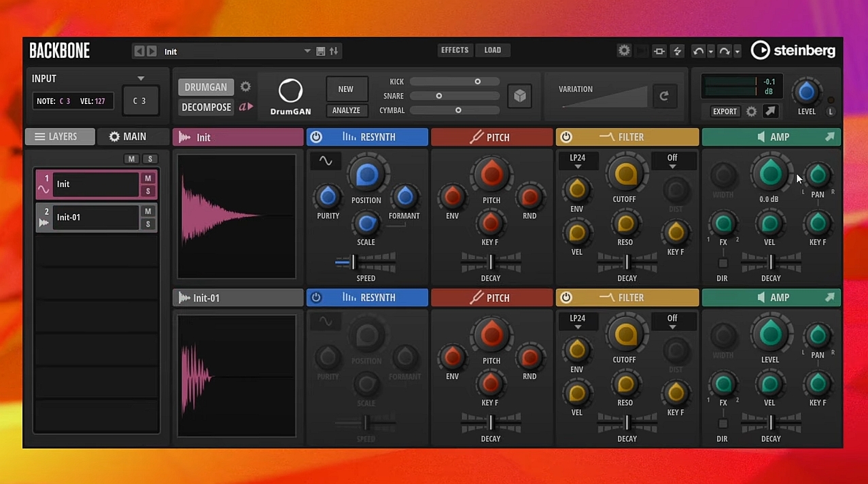Viewport: 868px width, 484px height.
Task: Switch to the Main tab
Action: 132,137
